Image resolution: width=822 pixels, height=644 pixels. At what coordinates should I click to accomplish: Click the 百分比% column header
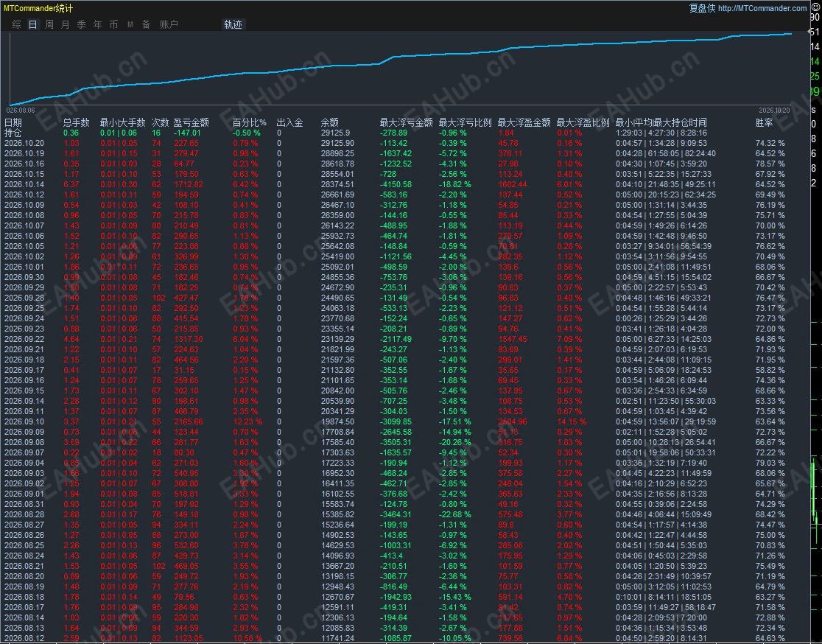pos(250,123)
